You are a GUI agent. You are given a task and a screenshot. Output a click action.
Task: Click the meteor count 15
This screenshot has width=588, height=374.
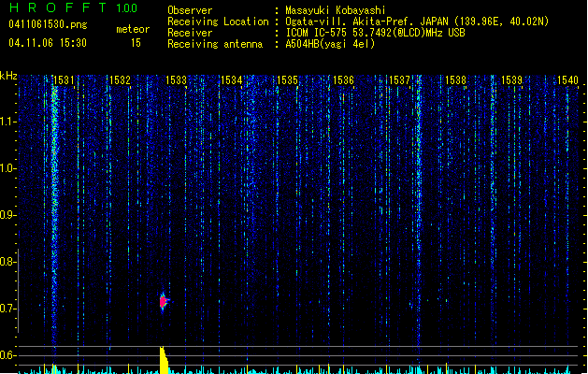point(136,43)
